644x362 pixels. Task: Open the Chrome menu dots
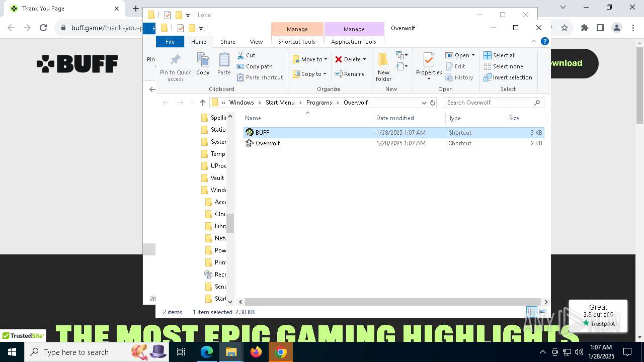pyautogui.click(x=633, y=28)
